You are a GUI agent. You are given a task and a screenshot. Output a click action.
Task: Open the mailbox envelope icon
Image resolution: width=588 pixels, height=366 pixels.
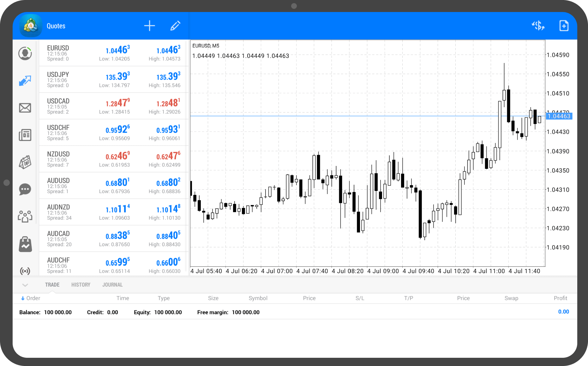click(x=25, y=108)
